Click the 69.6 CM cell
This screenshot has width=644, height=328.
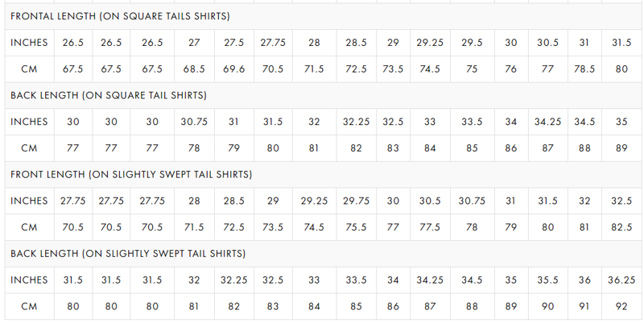[234, 69]
